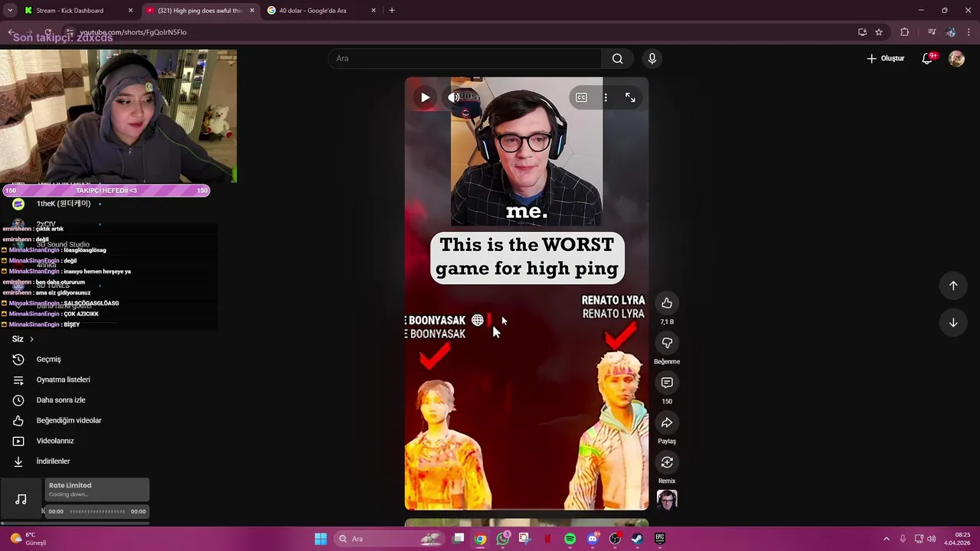Viewport: 980px width, 551px height.
Task: Click the Short's playback progress bar
Action: [x=527, y=509]
